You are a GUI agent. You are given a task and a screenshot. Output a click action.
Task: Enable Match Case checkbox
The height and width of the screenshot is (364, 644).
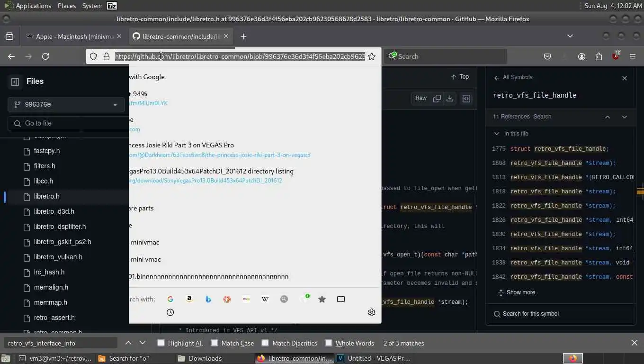215,343
